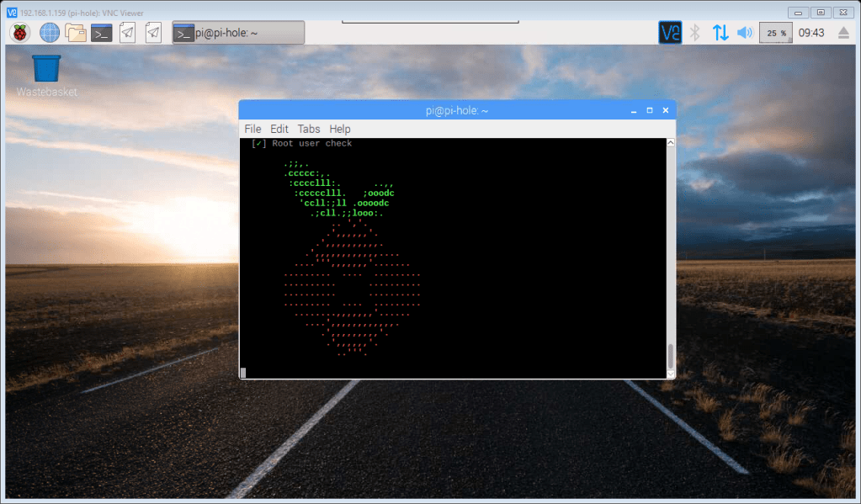861x504 pixels.
Task: Maximize the pi@pi-hole terminal window
Action: click(650, 110)
